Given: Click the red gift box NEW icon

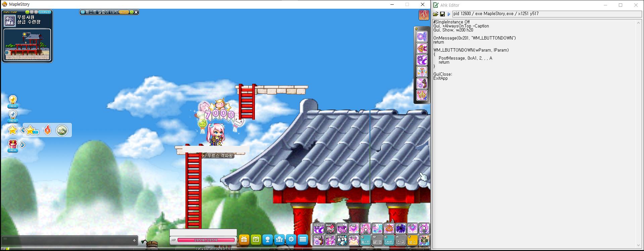Looking at the screenshot, I should (x=13, y=146).
